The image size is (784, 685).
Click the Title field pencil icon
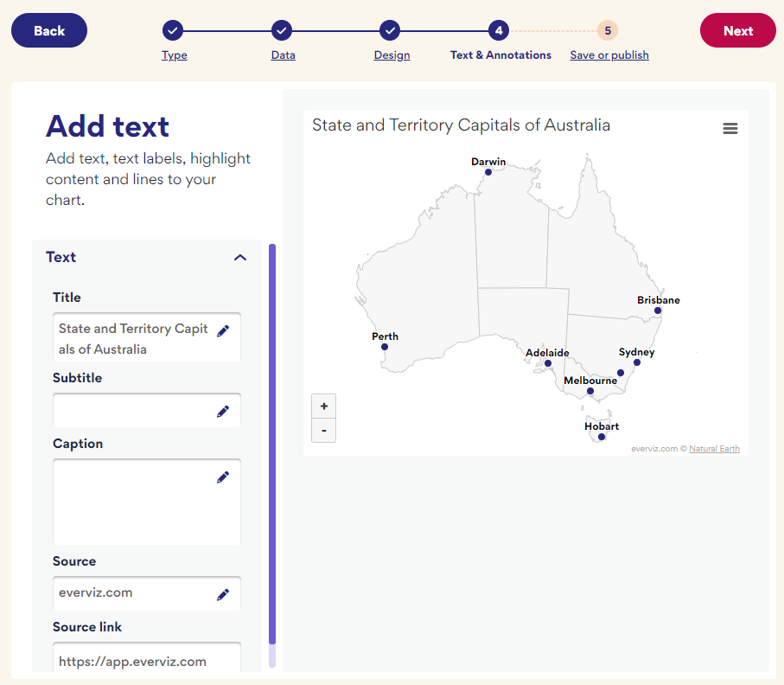pos(223,330)
